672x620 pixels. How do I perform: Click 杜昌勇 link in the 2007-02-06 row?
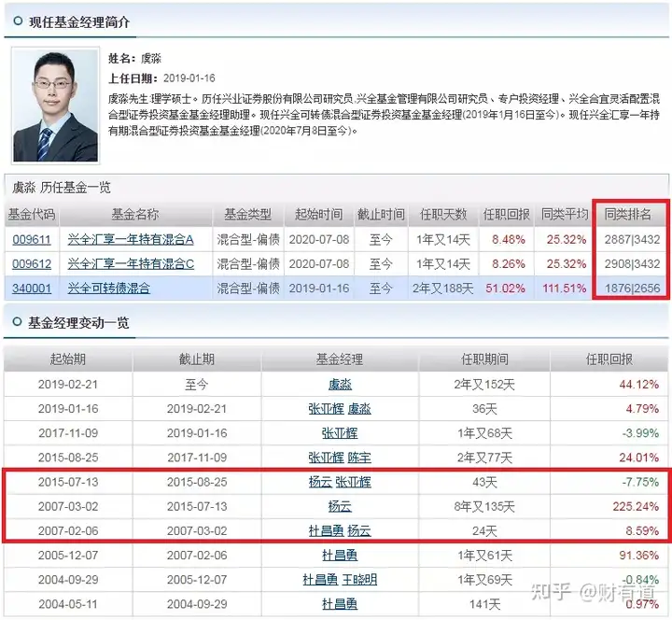[x=326, y=530]
